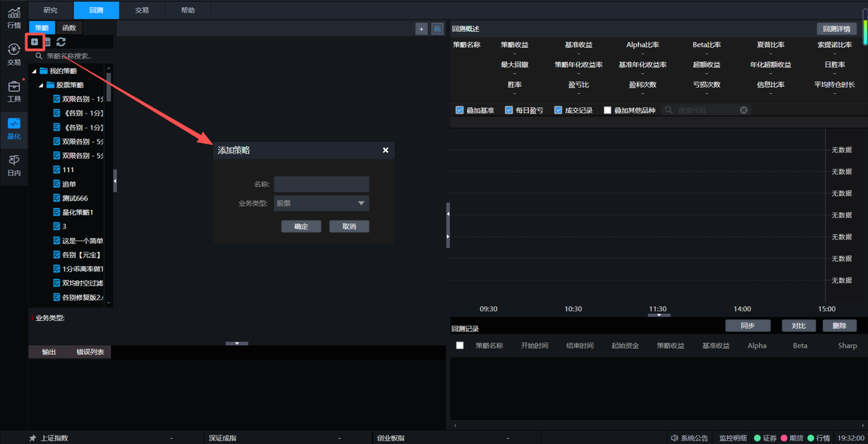Open the 工具 tools sidebar panel

(x=14, y=92)
